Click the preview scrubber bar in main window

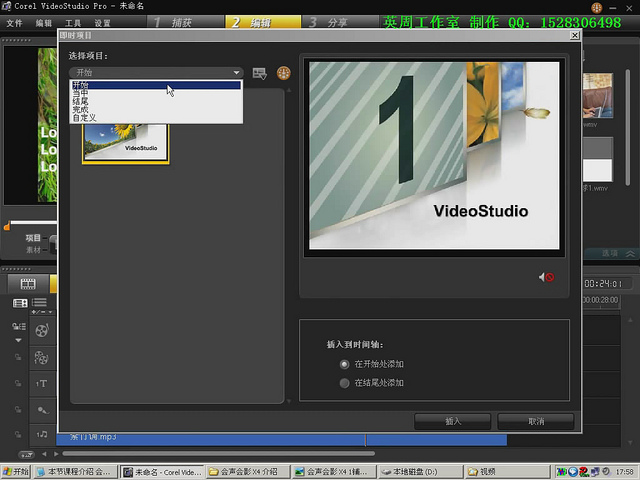[x=33, y=222]
